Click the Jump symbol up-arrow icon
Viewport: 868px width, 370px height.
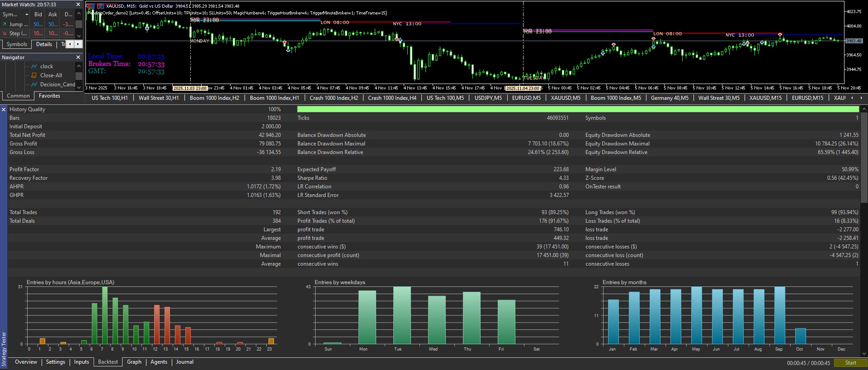(x=5, y=24)
